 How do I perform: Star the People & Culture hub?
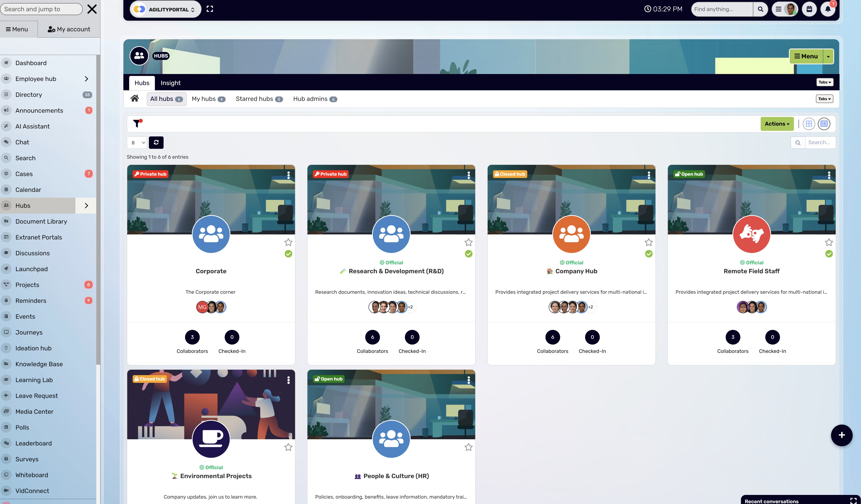tap(468, 447)
